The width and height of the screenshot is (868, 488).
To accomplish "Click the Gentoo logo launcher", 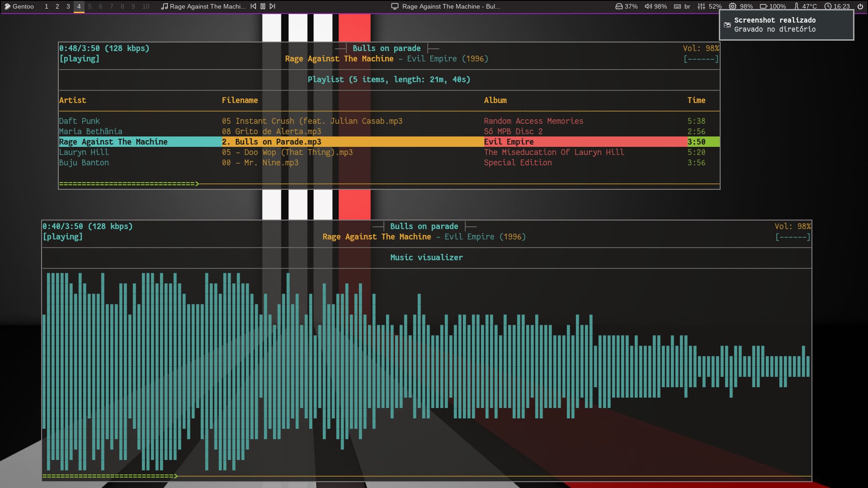I will tap(8, 6).
